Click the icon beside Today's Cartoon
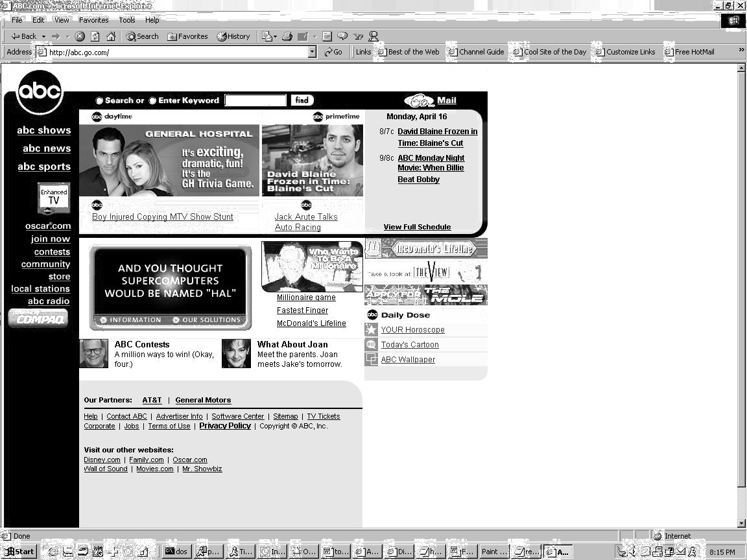 pos(371,344)
